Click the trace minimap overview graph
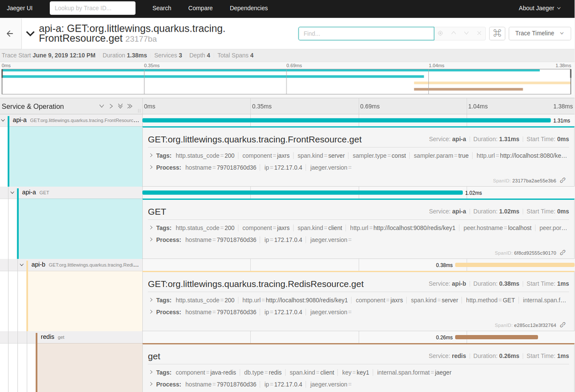The height and width of the screenshot is (392, 575). point(287,81)
